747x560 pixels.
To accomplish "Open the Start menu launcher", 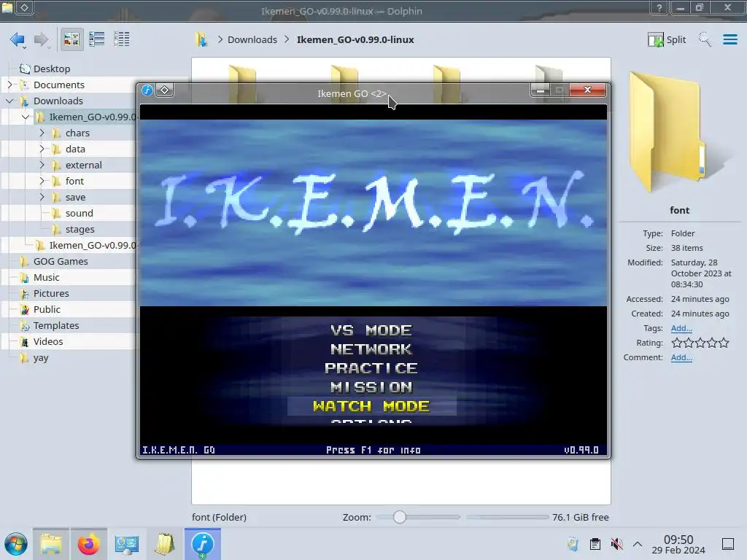I will point(16,544).
